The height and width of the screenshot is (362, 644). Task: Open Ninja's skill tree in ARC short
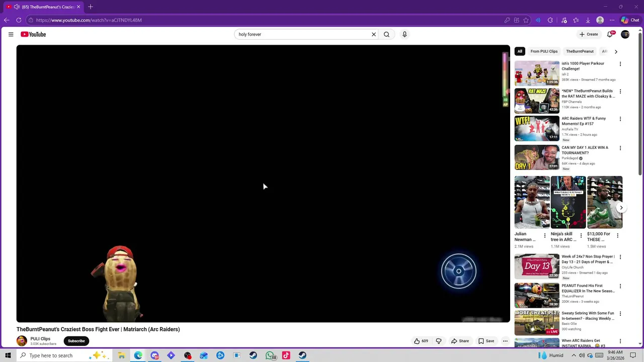click(x=568, y=202)
